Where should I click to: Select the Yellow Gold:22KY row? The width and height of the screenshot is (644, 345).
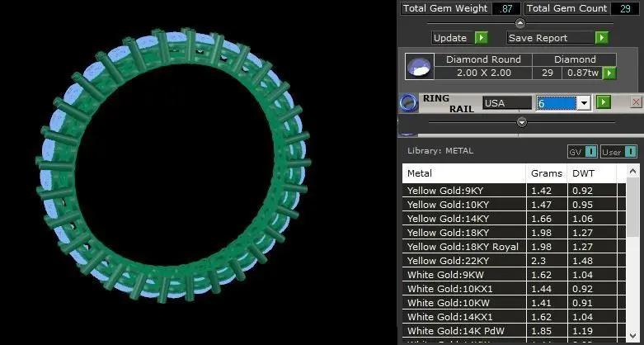(x=514, y=261)
